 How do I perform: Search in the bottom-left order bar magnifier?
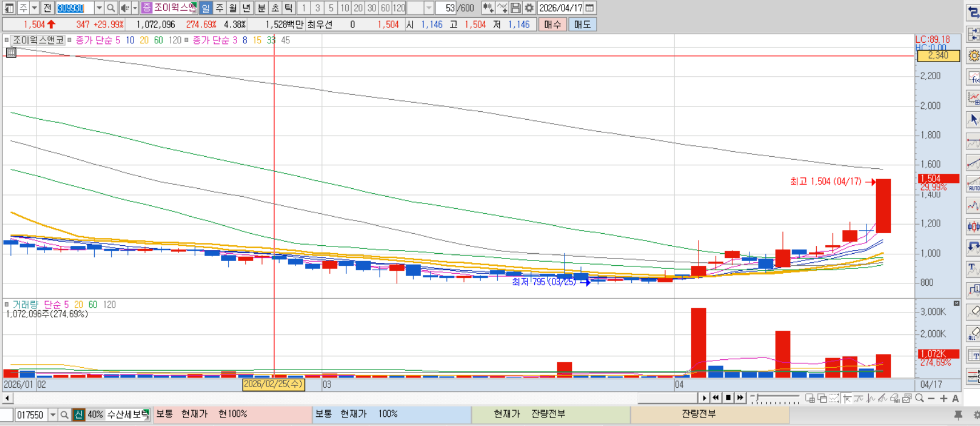tap(64, 415)
